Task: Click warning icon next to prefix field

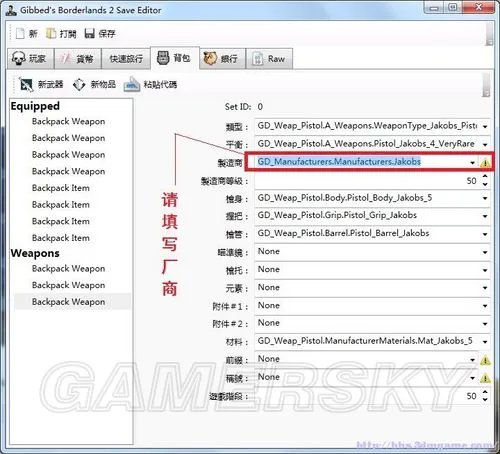Action: 485,360
